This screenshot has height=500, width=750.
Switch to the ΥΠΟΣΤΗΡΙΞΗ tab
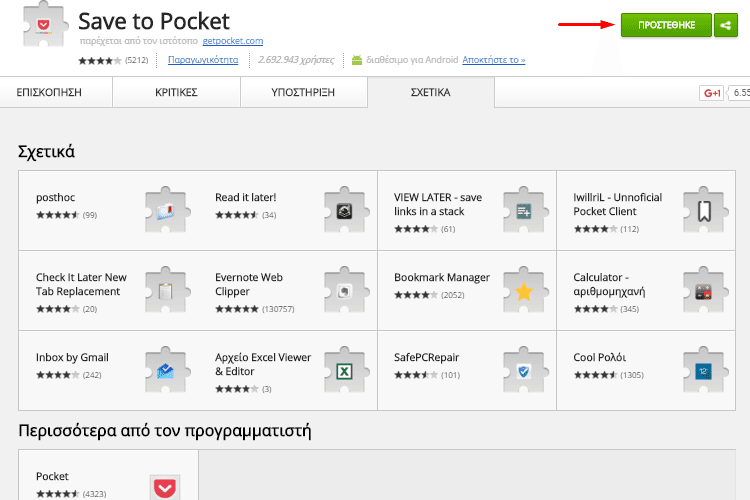tap(303, 92)
